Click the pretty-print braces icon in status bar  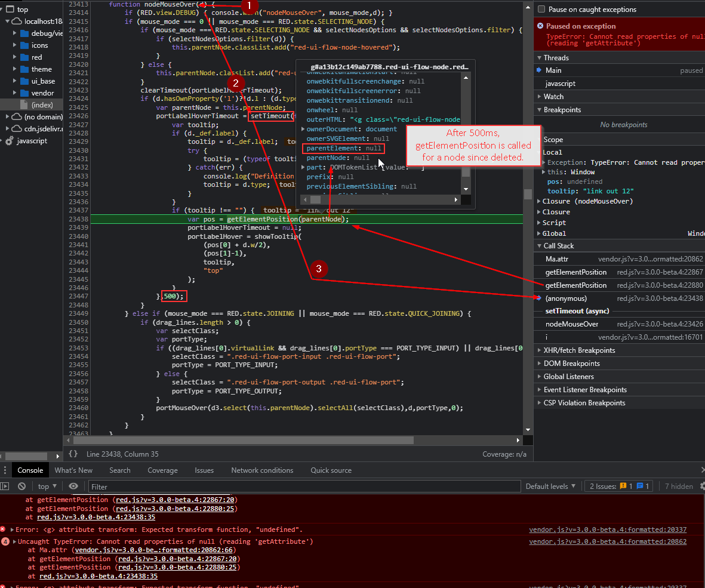point(72,454)
